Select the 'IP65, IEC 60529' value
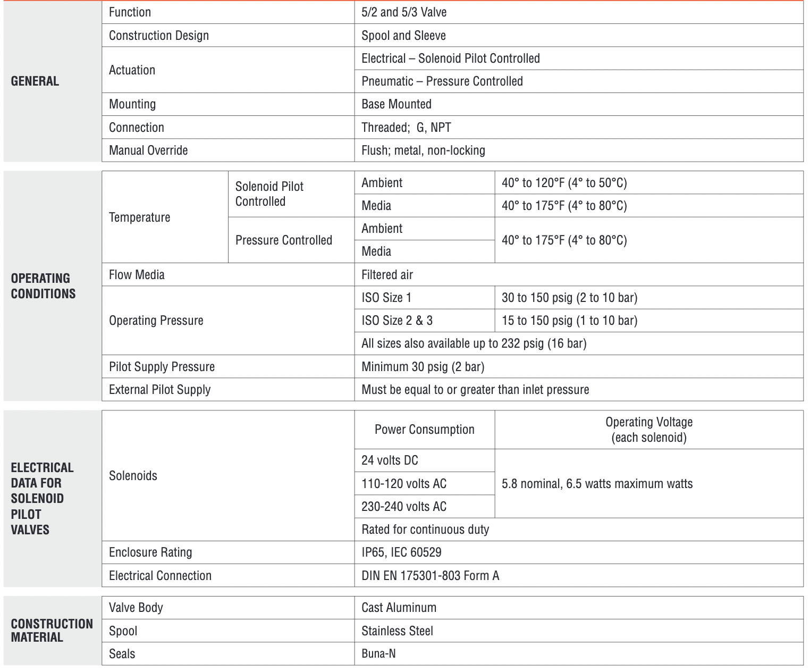The width and height of the screenshot is (810, 672). (x=401, y=552)
